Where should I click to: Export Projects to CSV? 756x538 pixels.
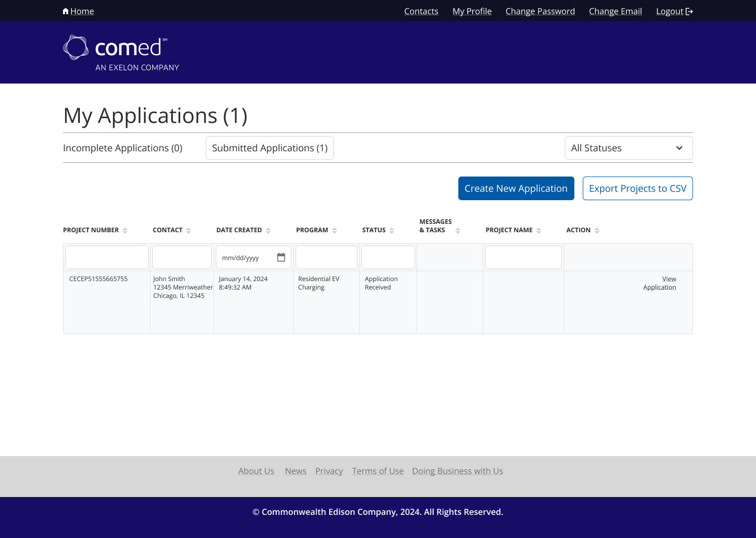coord(637,189)
